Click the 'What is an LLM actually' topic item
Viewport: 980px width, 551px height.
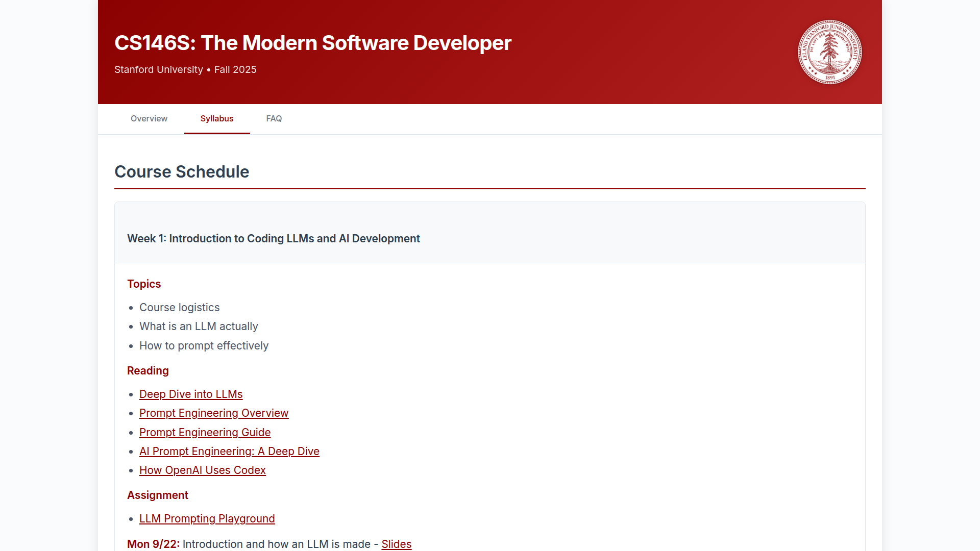[x=199, y=326]
